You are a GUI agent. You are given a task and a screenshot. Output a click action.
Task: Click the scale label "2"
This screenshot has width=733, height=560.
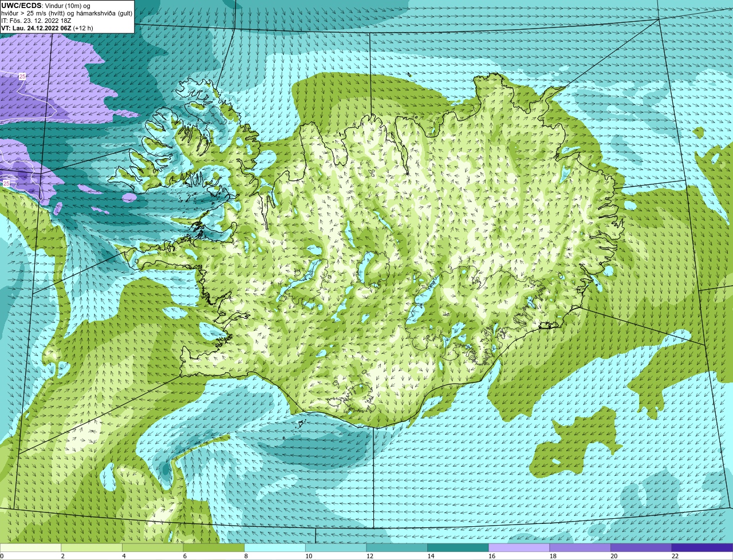pyautogui.click(x=62, y=556)
